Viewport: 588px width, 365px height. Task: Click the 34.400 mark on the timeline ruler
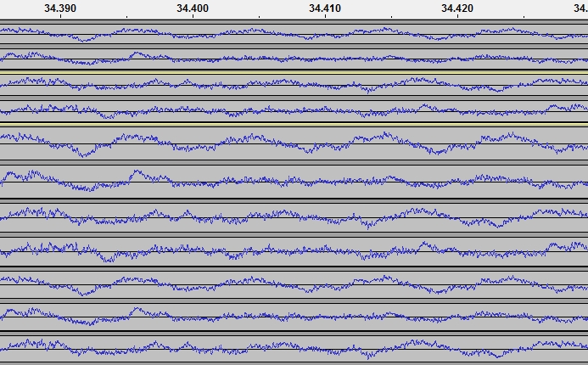point(193,8)
